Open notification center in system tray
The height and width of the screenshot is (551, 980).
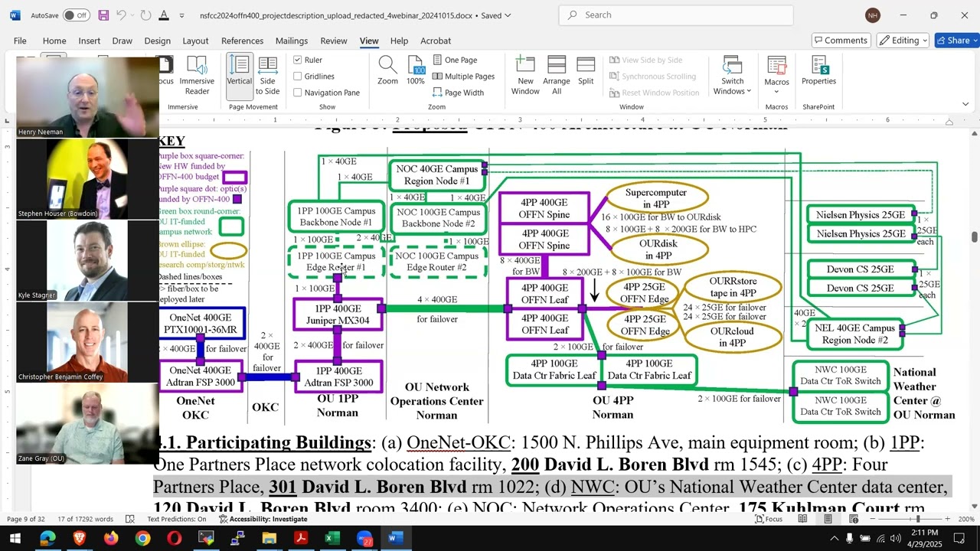click(959, 539)
